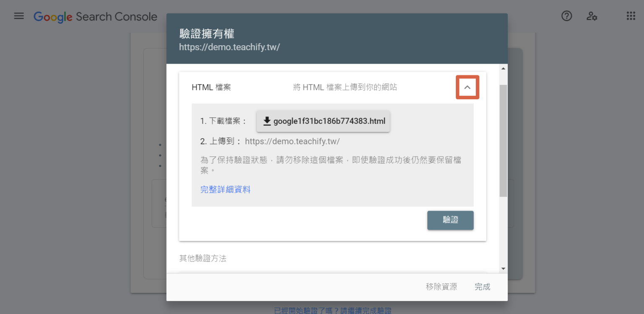The width and height of the screenshot is (644, 314).
Task: Click the user settings icon
Action: pyautogui.click(x=592, y=16)
